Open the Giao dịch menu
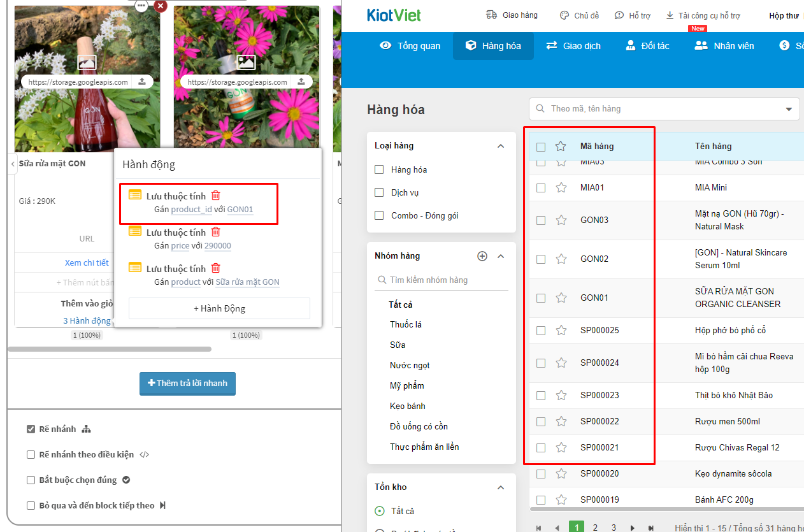804x532 pixels. [573, 46]
